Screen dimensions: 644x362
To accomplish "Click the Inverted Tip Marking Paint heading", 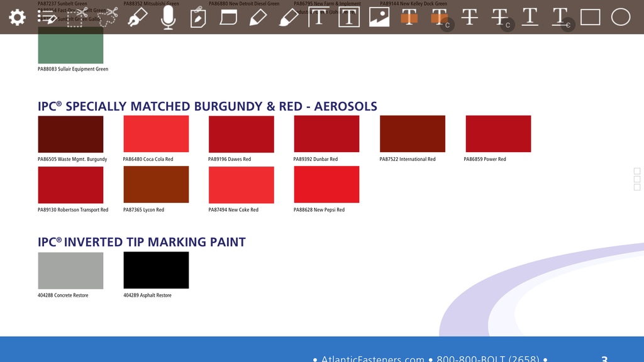I will pyautogui.click(x=142, y=242).
